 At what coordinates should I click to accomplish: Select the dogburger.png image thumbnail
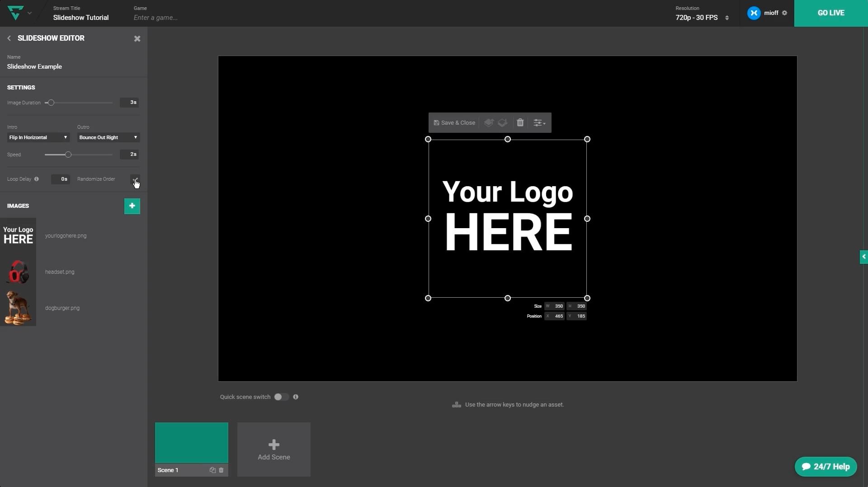coord(18,308)
